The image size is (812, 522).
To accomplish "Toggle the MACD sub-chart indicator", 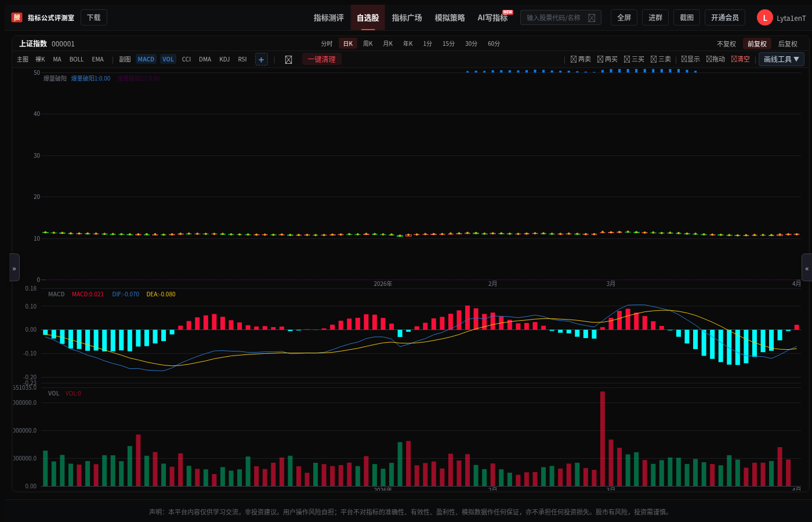I will tap(146, 59).
